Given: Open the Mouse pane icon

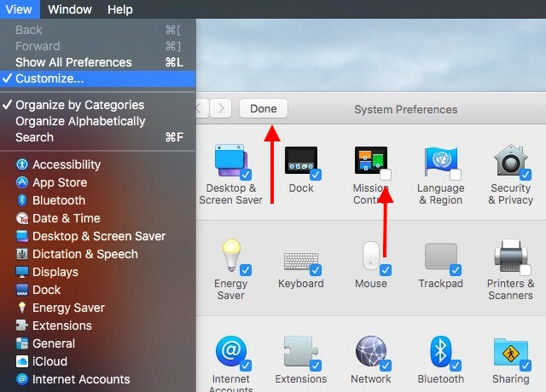Looking at the screenshot, I should point(371,256).
